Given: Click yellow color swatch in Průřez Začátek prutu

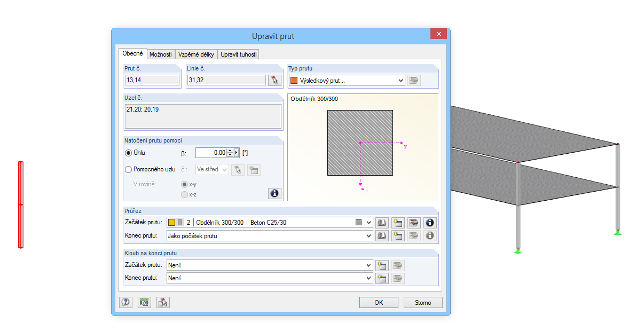Looking at the screenshot, I should (x=171, y=222).
